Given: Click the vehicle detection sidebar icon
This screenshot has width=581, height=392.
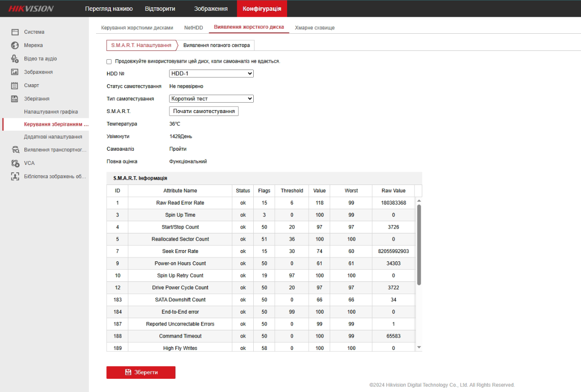Looking at the screenshot, I should pos(15,150).
